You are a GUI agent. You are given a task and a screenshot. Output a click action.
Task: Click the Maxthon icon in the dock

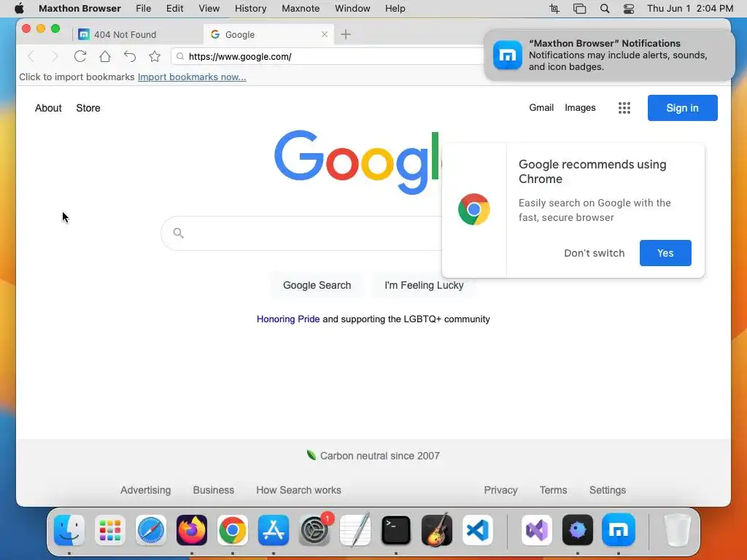coord(619,529)
